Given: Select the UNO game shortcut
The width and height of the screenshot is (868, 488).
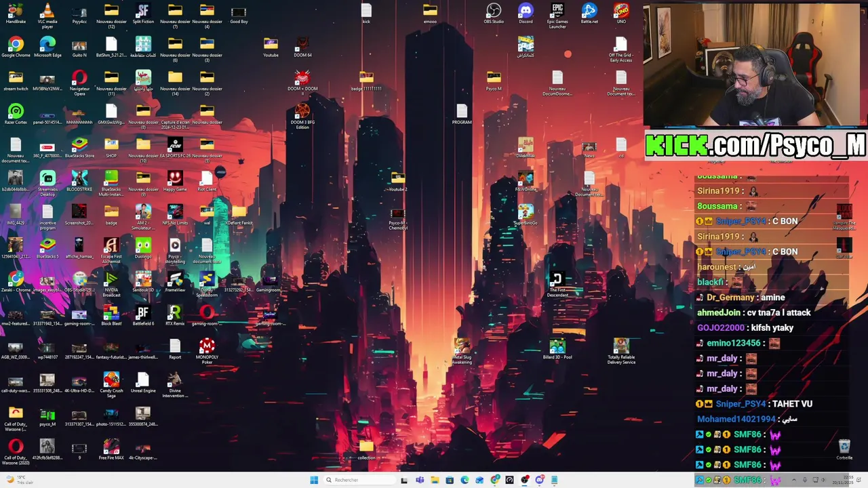Looking at the screenshot, I should pos(621,14).
